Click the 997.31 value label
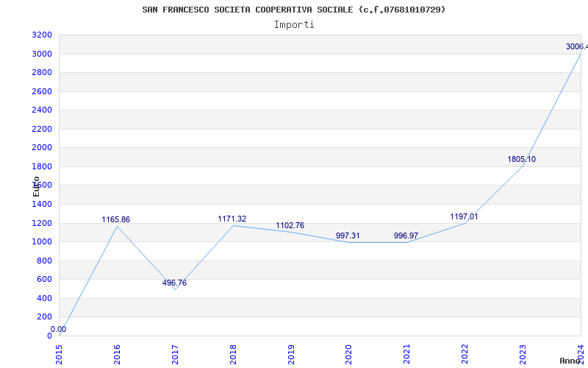 pyautogui.click(x=348, y=236)
